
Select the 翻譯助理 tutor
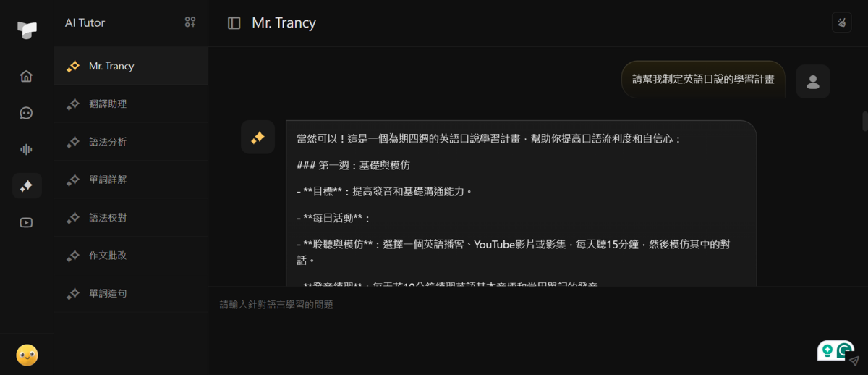pyautogui.click(x=131, y=104)
